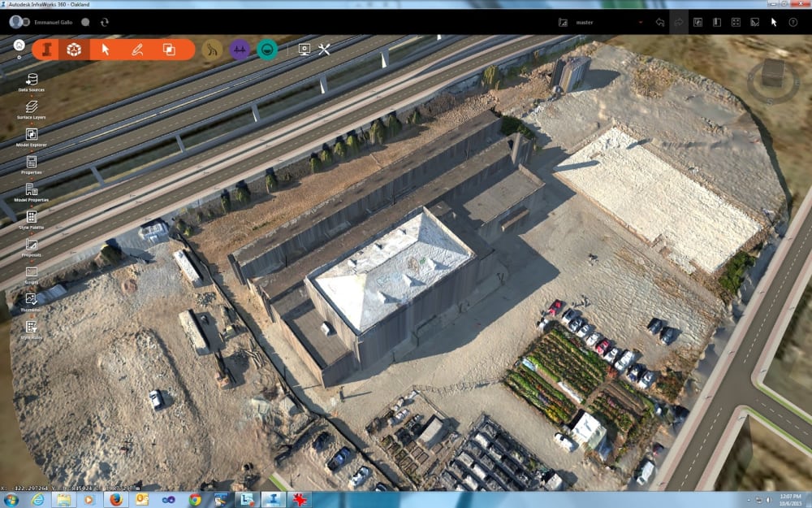This screenshot has height=508, width=812.
Task: Open the teal drainage design tools
Action: (x=266, y=50)
